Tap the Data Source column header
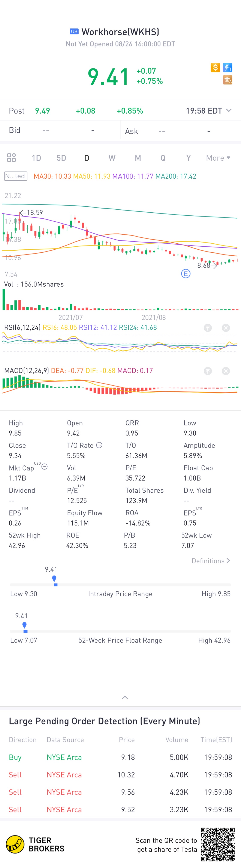 pos(65,740)
